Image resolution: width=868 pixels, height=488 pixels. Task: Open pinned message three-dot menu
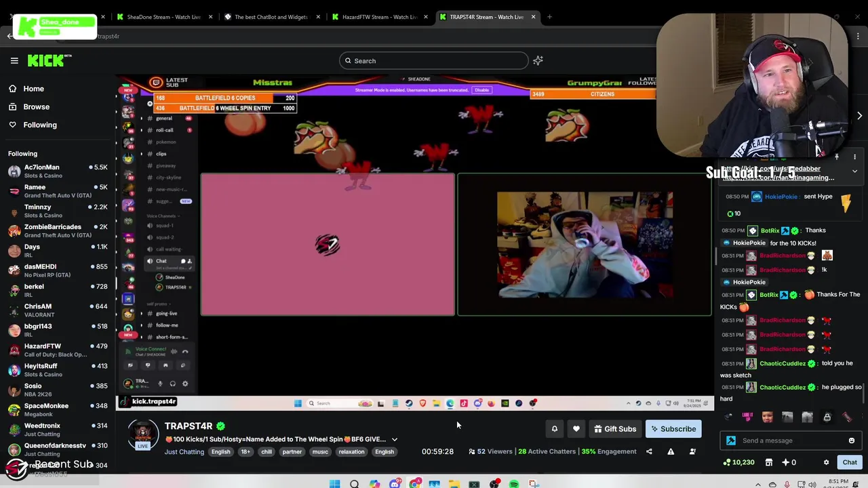854,157
